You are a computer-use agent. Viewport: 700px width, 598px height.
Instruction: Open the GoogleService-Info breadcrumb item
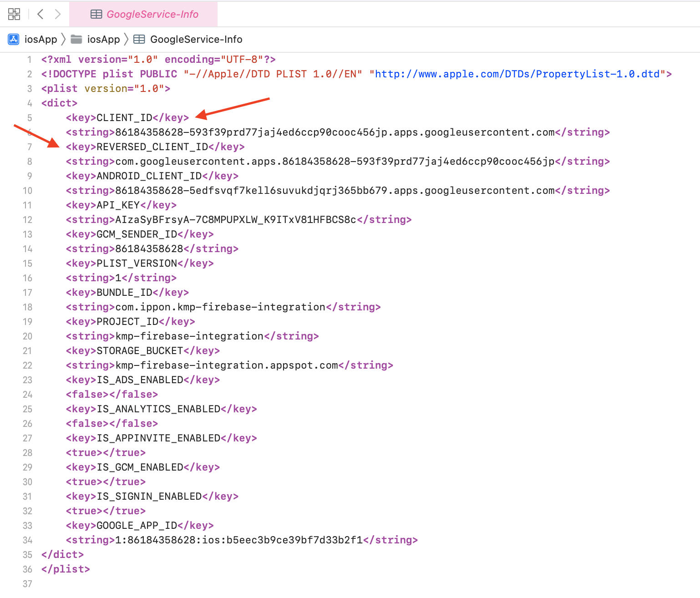pos(196,39)
